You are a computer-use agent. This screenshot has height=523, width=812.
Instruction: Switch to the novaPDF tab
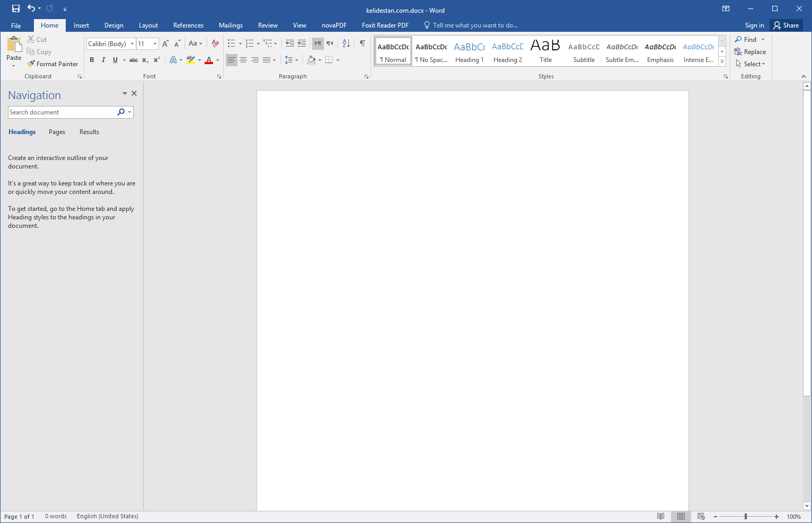(x=334, y=25)
